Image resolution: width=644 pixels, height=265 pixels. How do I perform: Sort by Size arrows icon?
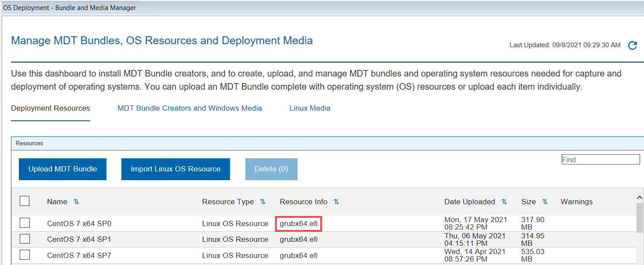tap(545, 202)
